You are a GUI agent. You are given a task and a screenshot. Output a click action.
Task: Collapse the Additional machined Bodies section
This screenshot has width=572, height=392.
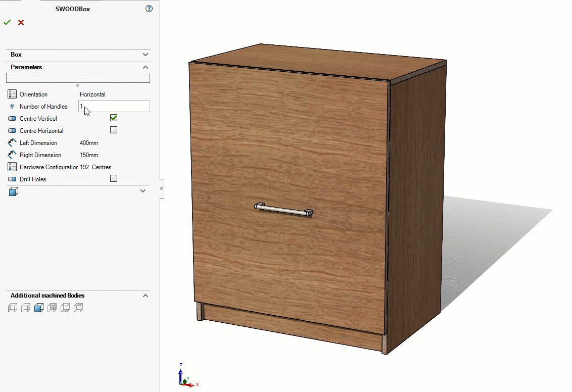click(x=145, y=295)
